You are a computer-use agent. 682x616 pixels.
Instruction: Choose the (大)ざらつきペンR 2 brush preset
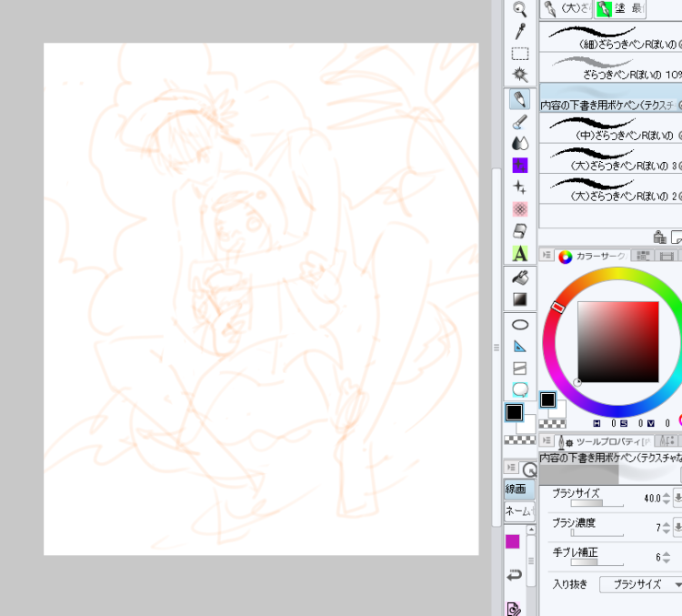pos(611,188)
